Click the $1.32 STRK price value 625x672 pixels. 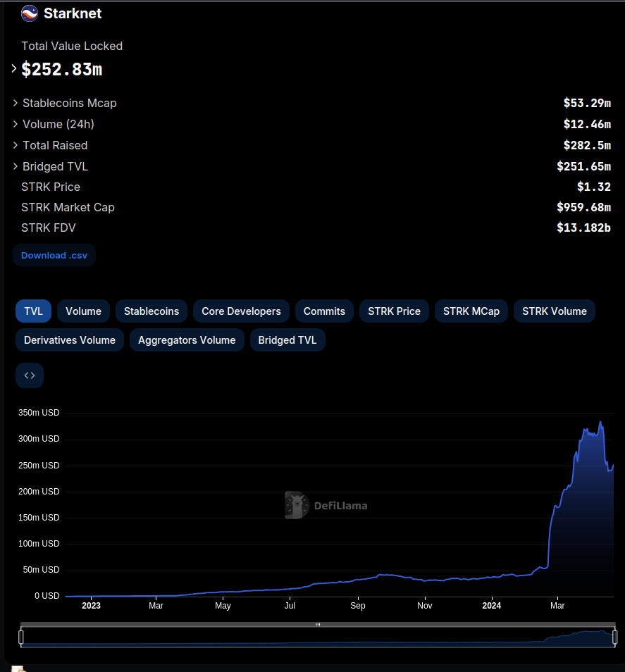(x=594, y=187)
